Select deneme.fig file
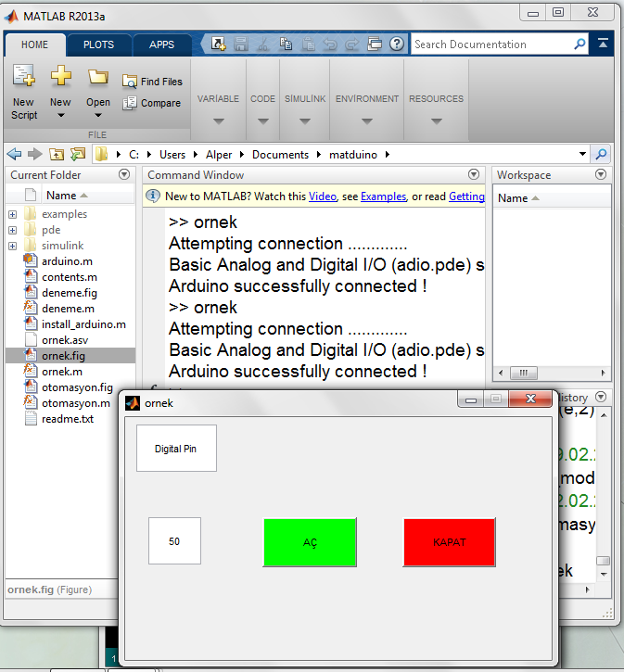The height and width of the screenshot is (672, 624). pyautogui.click(x=70, y=293)
